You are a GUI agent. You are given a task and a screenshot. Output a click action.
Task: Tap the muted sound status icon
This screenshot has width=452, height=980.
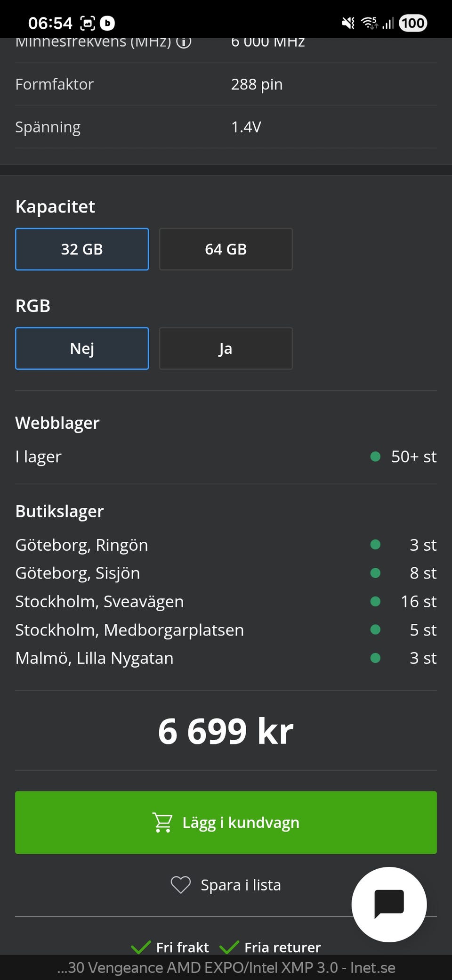[348, 23]
